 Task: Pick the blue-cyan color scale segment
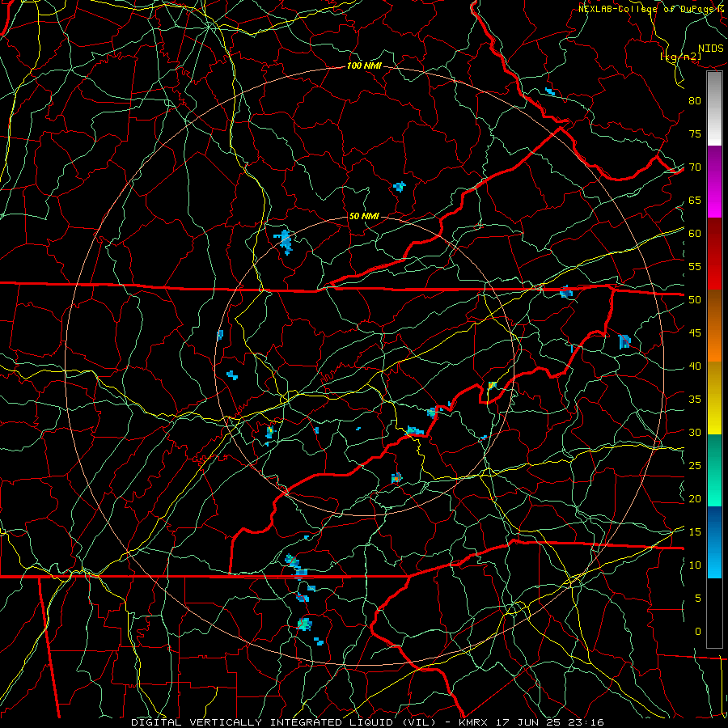[x=714, y=542]
